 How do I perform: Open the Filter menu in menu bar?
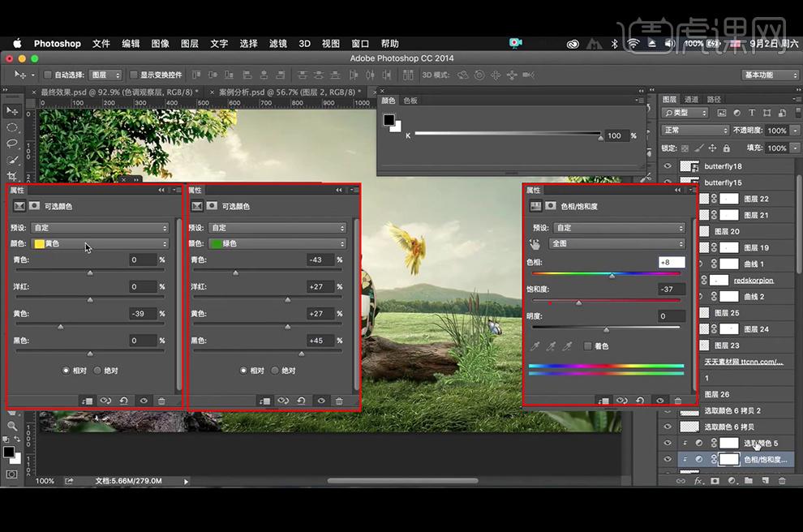coord(278,44)
